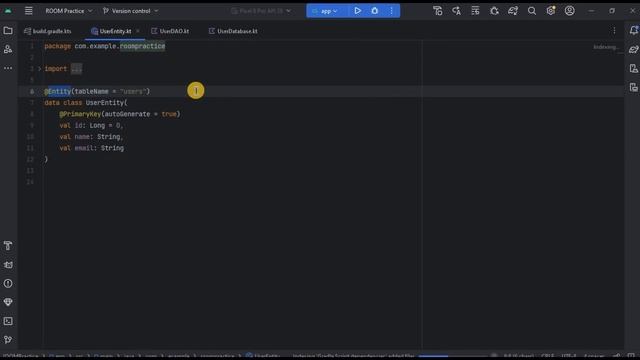Switch to the build.gradle.kts tab
Image resolution: width=640 pixels, height=360 pixels.
tap(48, 31)
